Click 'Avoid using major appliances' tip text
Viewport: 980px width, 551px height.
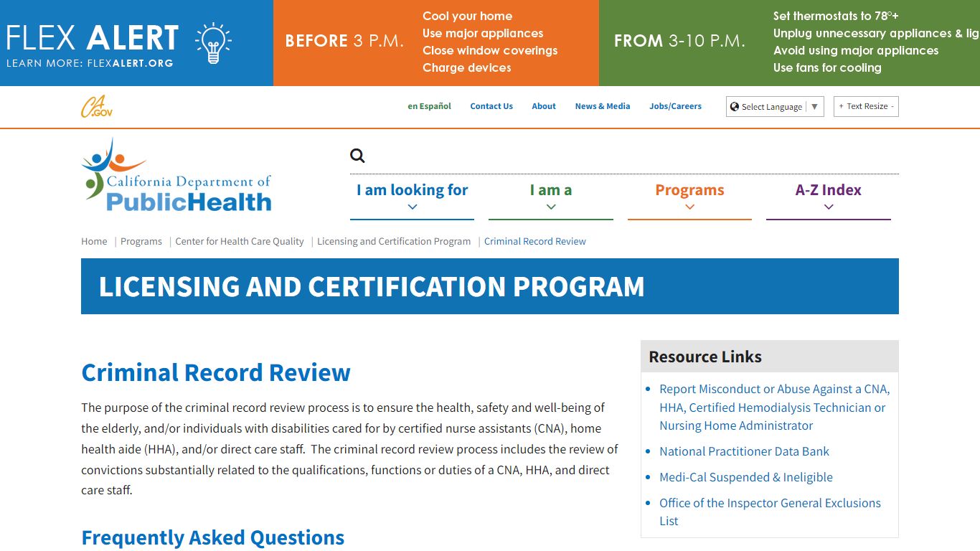pyautogui.click(x=856, y=50)
